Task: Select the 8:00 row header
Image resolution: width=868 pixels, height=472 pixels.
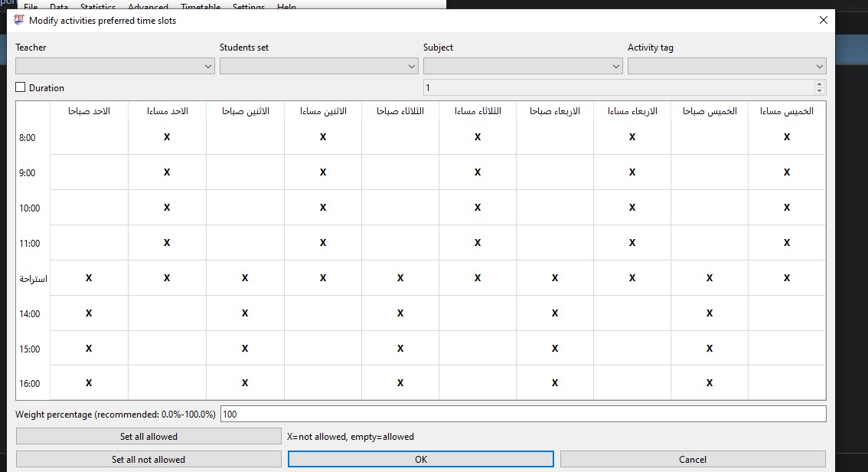Action: coord(33,137)
